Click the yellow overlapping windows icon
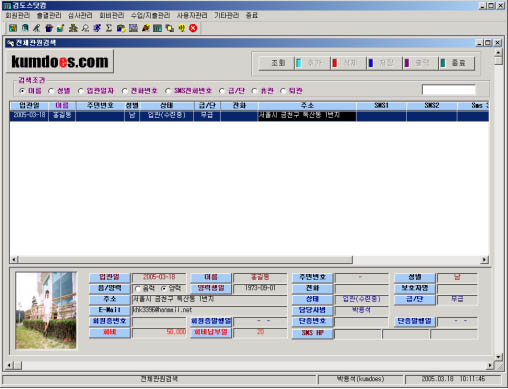 [x=170, y=28]
